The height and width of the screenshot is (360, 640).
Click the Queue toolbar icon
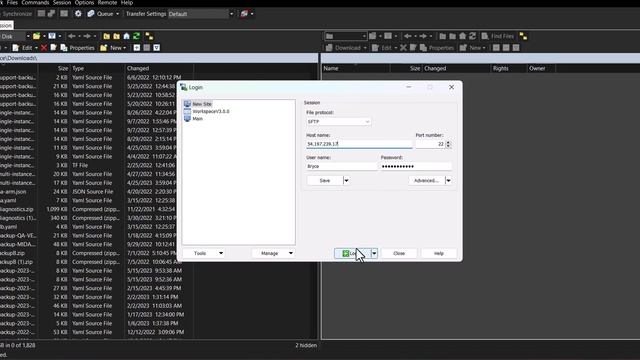[x=91, y=13]
